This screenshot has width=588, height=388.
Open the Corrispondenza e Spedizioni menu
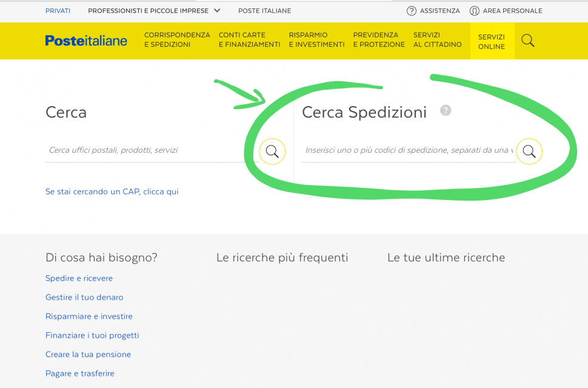tap(177, 40)
